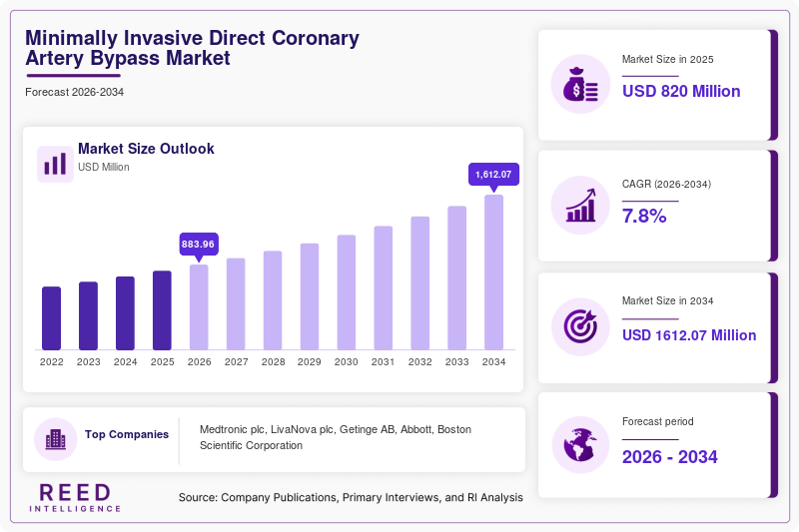Click the 'CAGR (2026-2034)' label
This screenshot has height=532, width=799.
[666, 184]
